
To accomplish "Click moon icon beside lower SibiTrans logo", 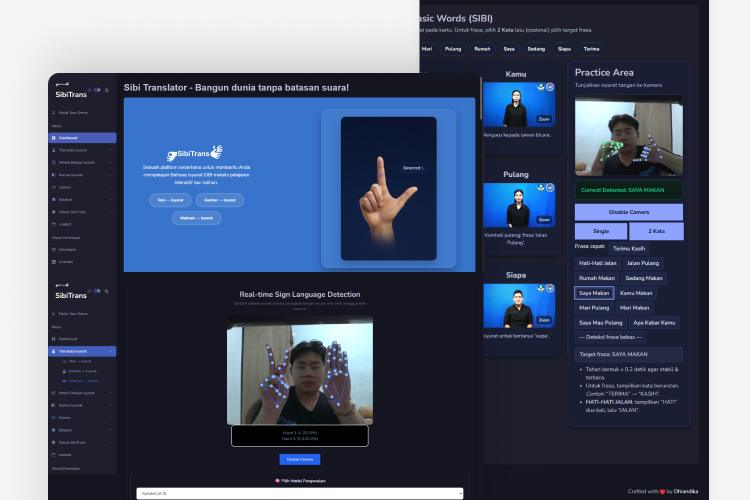I will pyautogui.click(x=107, y=291).
